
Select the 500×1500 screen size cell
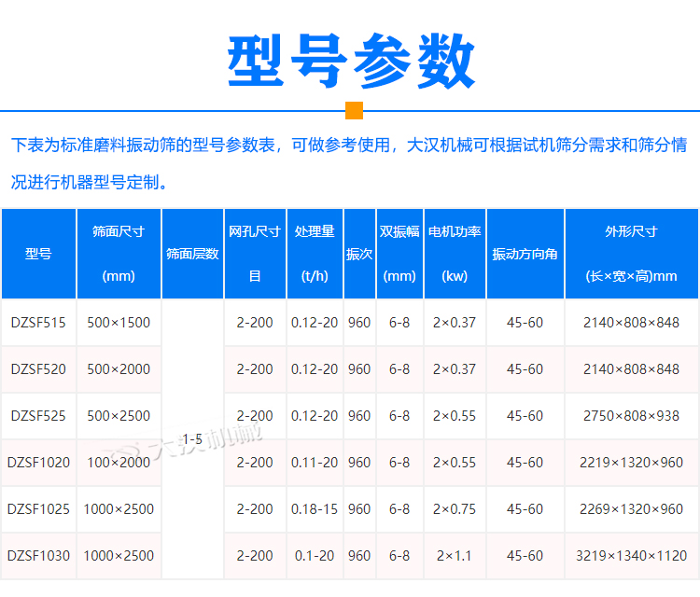pos(119,323)
